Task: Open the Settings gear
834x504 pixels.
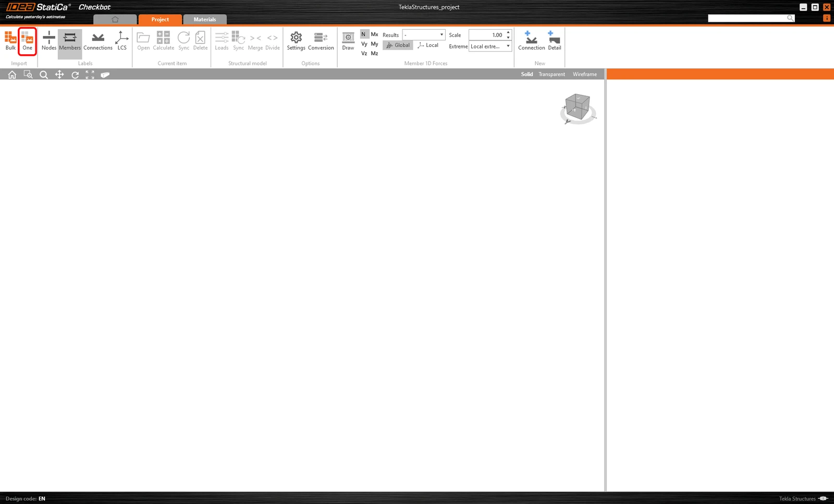Action: pos(296,41)
